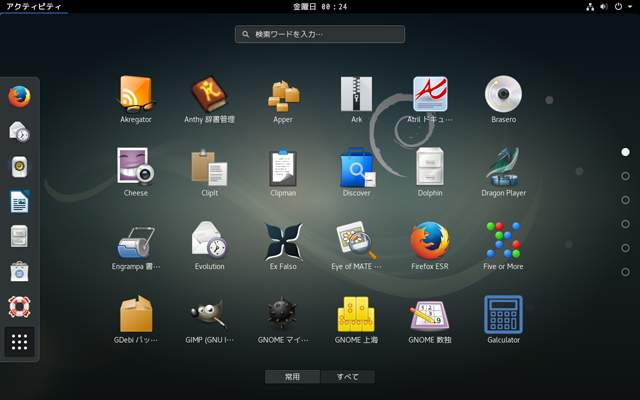This screenshot has height=400, width=640.
Task: Toggle the show applications grid button
Action: click(x=19, y=342)
